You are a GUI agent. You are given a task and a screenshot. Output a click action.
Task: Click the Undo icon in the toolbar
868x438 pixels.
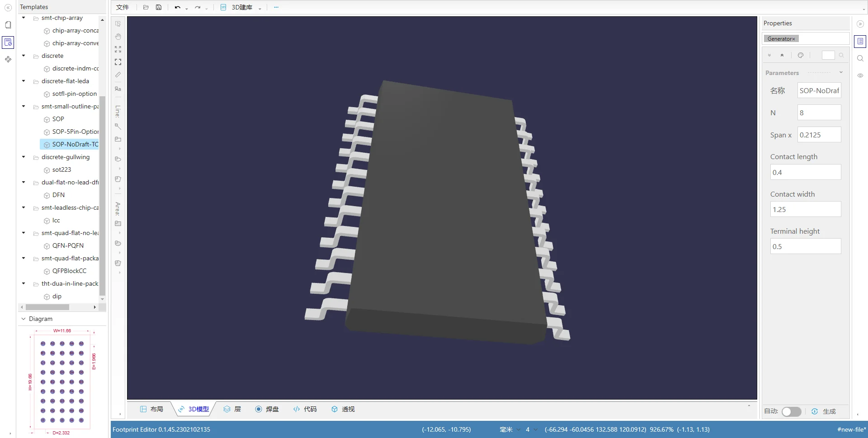177,7
